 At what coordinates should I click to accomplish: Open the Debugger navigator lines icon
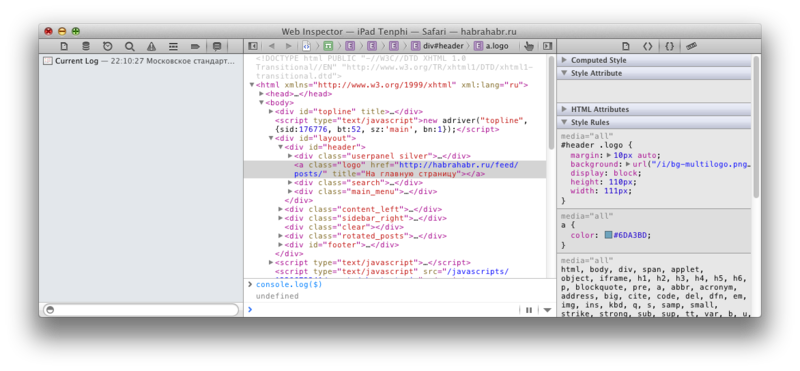(173, 46)
